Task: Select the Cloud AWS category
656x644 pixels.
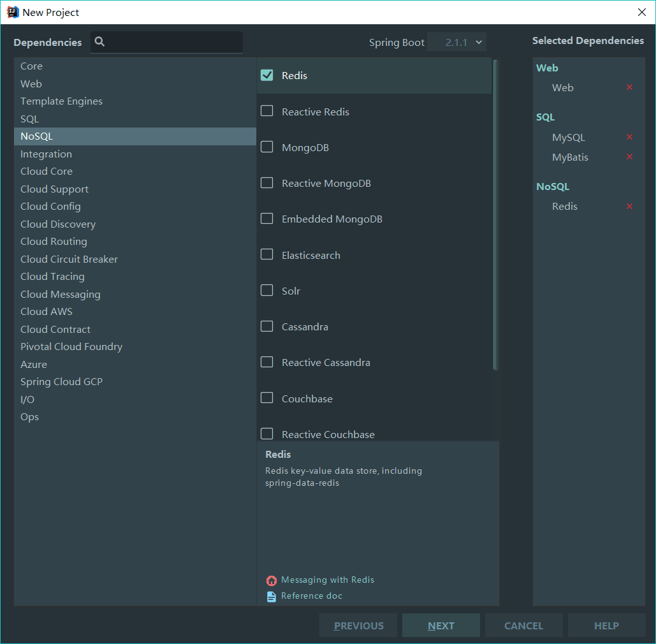Action: click(135, 312)
